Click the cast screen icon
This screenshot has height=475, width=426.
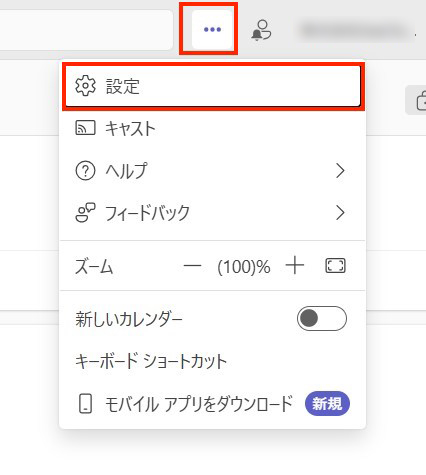click(85, 128)
